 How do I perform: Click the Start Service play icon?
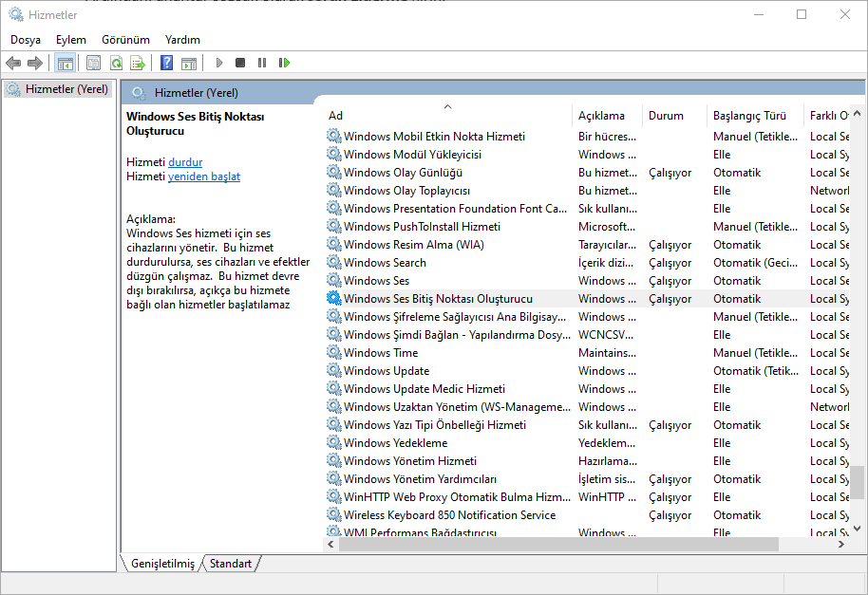219,63
